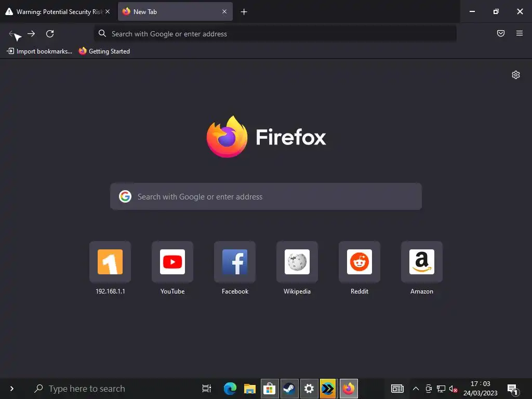Go forward with the forward arrow
Image resolution: width=532 pixels, height=399 pixels.
click(31, 34)
